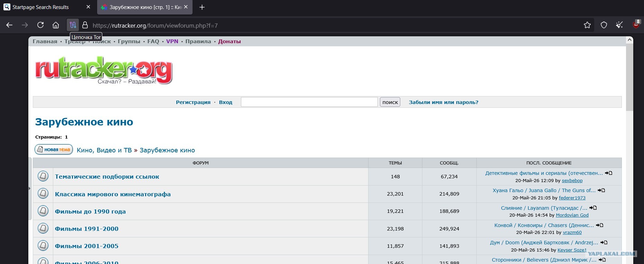Click the rutracker.org logo
The width and height of the screenshot is (644, 264).
104,70
